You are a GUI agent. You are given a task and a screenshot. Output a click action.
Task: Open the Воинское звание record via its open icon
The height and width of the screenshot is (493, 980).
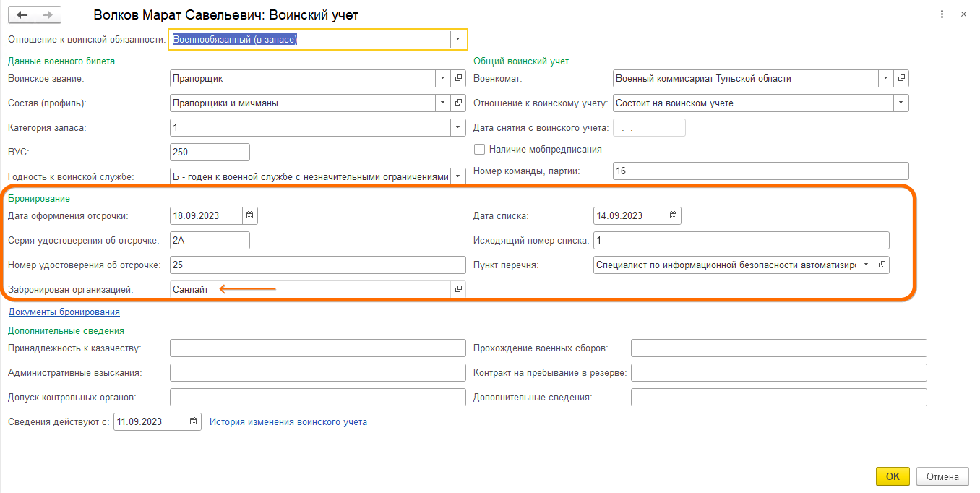[459, 78]
